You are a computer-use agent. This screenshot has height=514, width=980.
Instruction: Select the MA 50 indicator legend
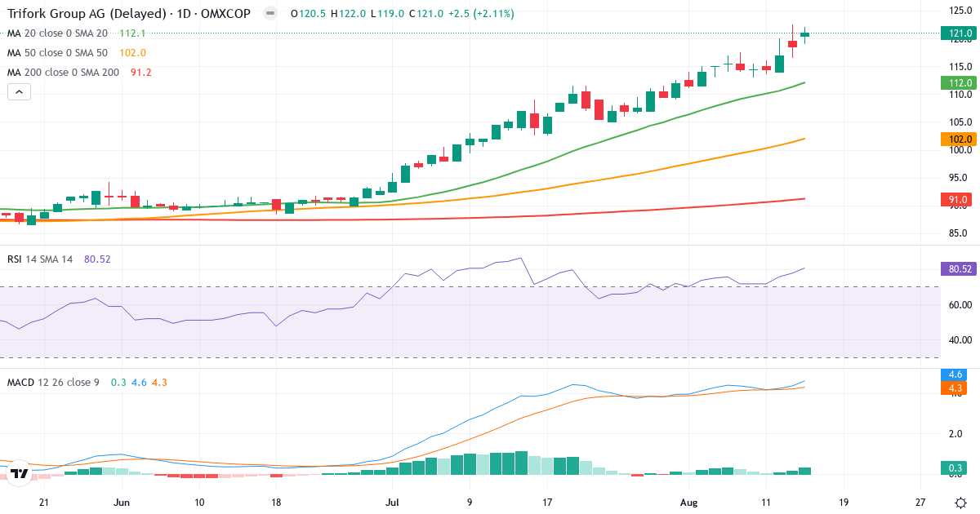(57, 52)
